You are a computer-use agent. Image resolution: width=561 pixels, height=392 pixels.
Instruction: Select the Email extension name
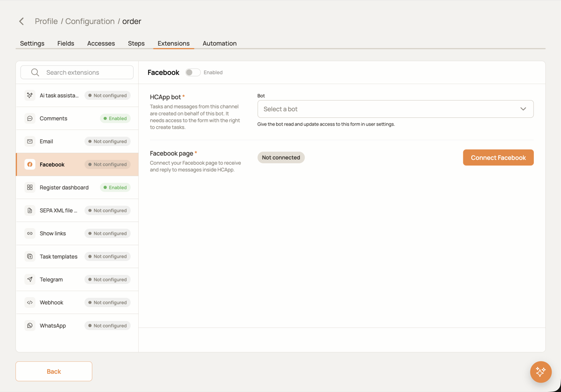[46, 142]
